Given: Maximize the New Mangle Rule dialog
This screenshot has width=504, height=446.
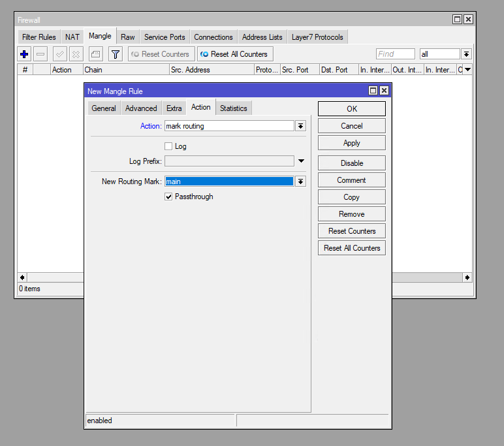Looking at the screenshot, I should [x=373, y=91].
